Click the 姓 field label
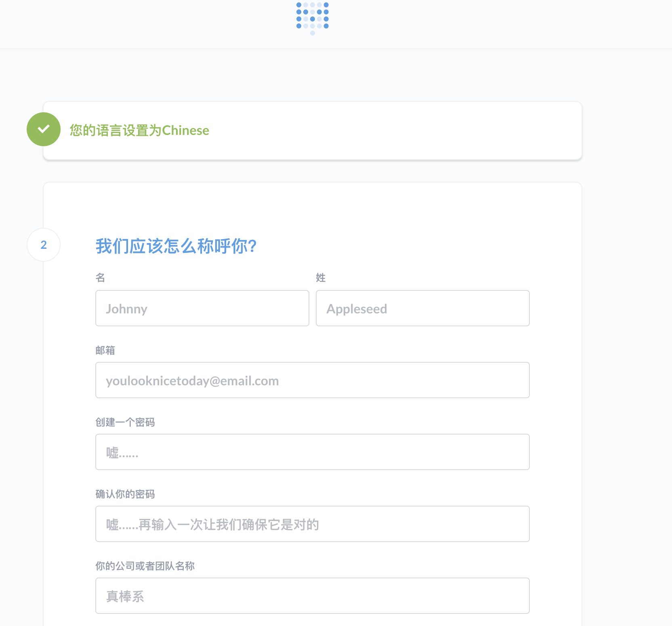The width and height of the screenshot is (672, 626). [x=320, y=277]
